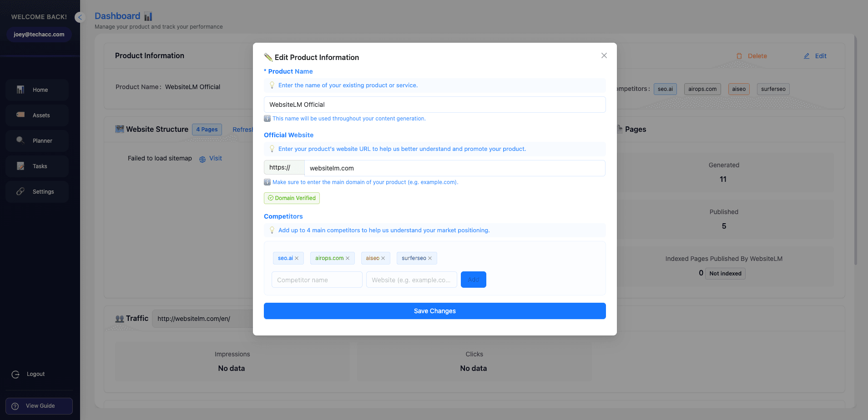Remove the aiseo competitor tag in the dialog
Image resolution: width=868 pixels, height=420 pixels.
click(x=383, y=258)
